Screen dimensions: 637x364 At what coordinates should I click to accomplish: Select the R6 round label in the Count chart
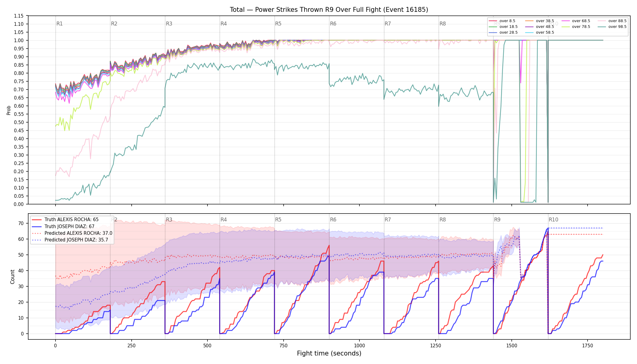pyautogui.click(x=333, y=220)
